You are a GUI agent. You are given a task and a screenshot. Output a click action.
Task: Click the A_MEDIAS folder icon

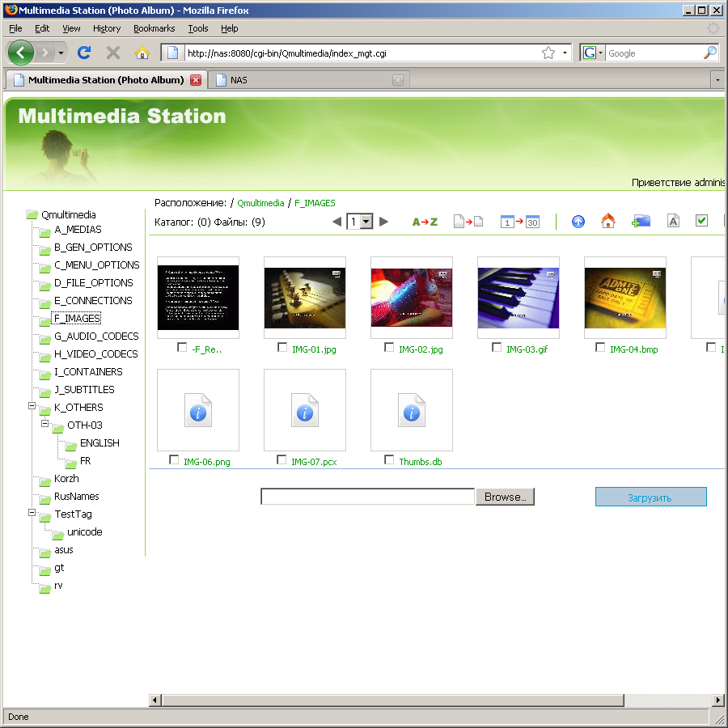45,232
